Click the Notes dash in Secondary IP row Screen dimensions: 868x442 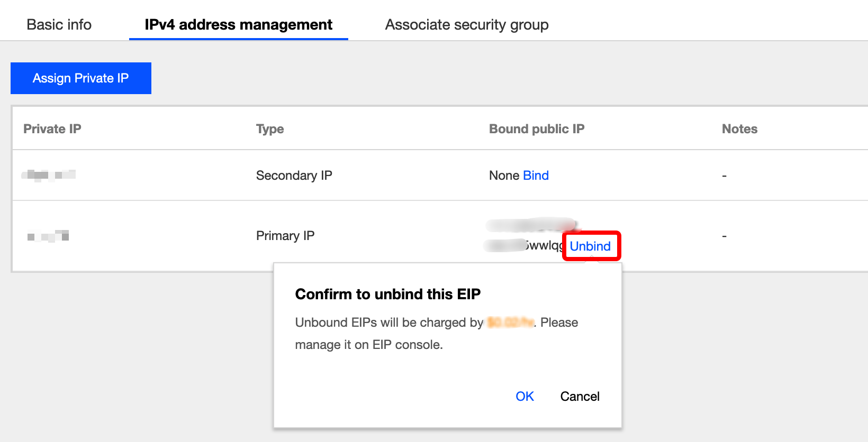pos(724,176)
